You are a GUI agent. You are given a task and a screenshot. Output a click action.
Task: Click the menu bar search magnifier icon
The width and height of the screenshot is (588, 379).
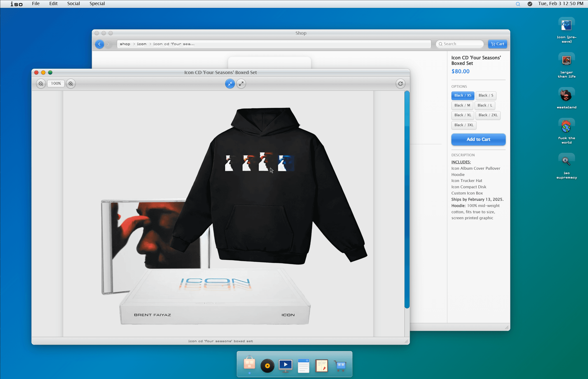click(x=518, y=4)
